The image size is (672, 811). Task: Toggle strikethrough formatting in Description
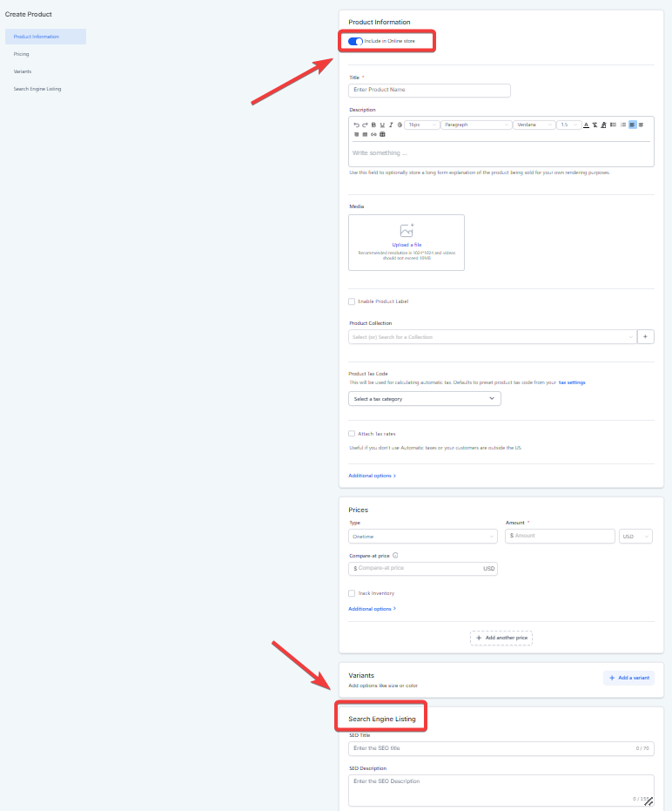click(x=400, y=125)
